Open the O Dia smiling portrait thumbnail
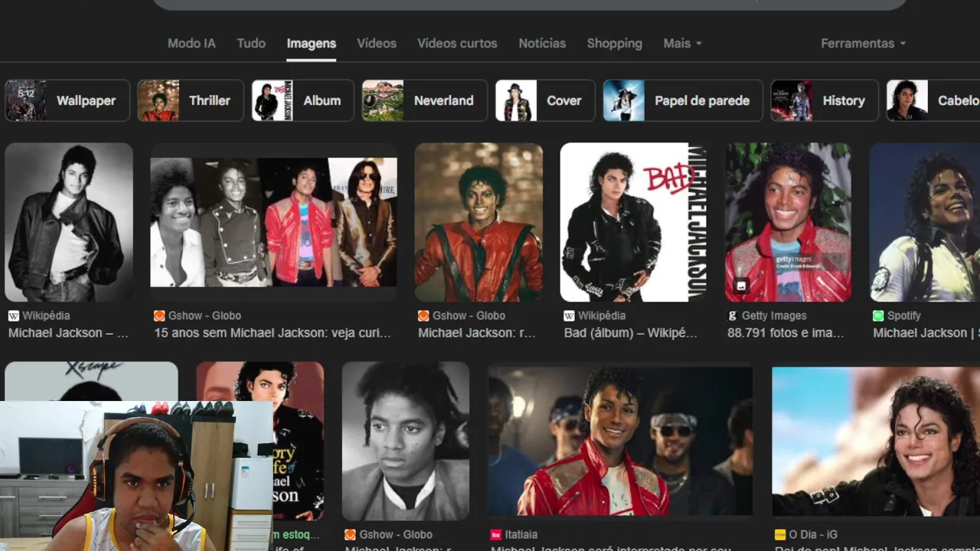 tap(876, 442)
